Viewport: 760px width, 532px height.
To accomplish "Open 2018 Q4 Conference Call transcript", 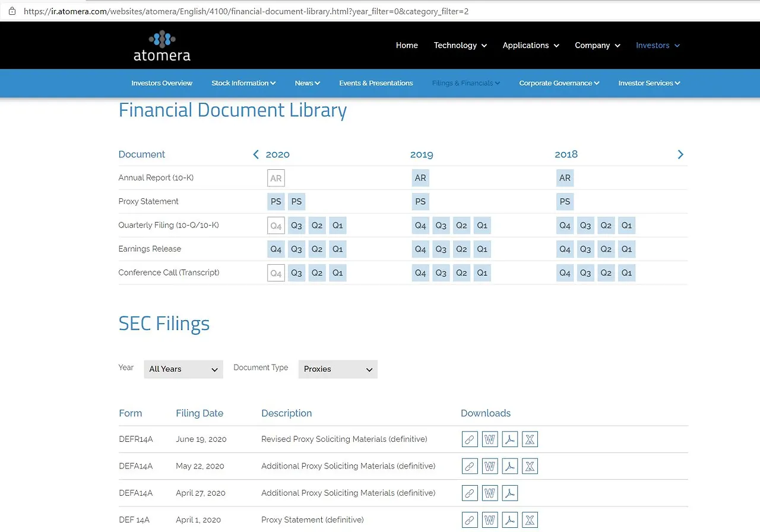I will pyautogui.click(x=565, y=273).
